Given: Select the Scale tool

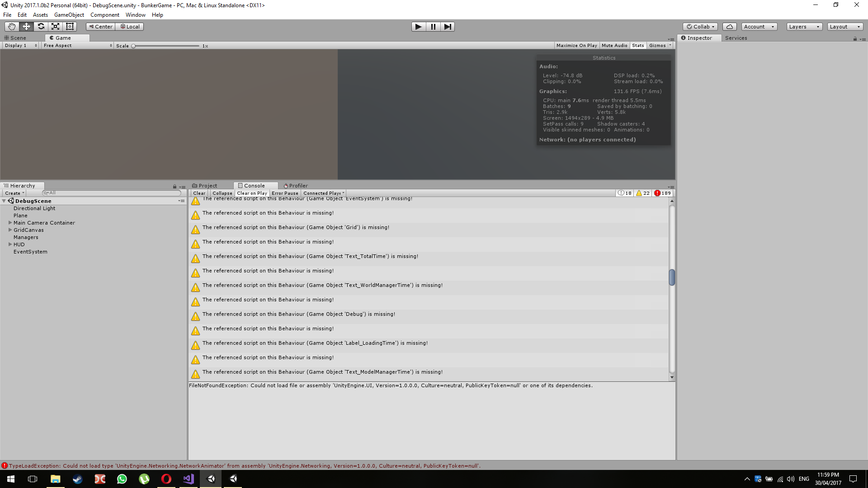Looking at the screenshot, I should pos(55,26).
